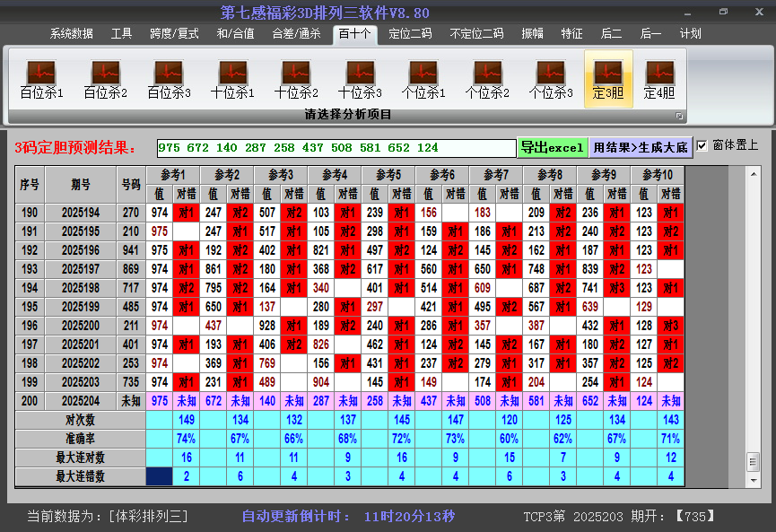The image size is (776, 532).
Task: Click the 当前数据为:[体彩排列三] status text
Action: (108, 517)
